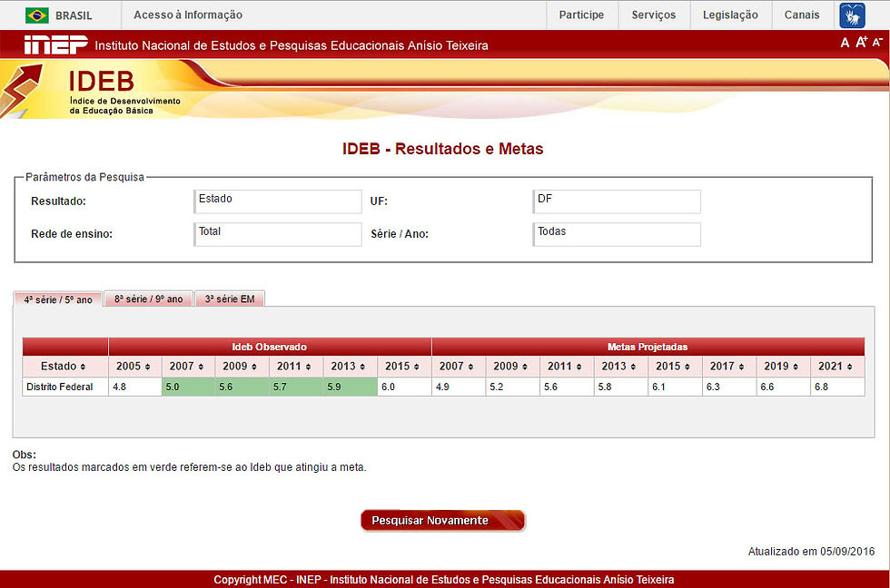
Task: Sort by Ideb Observado 2011 column
Action: coord(295,367)
